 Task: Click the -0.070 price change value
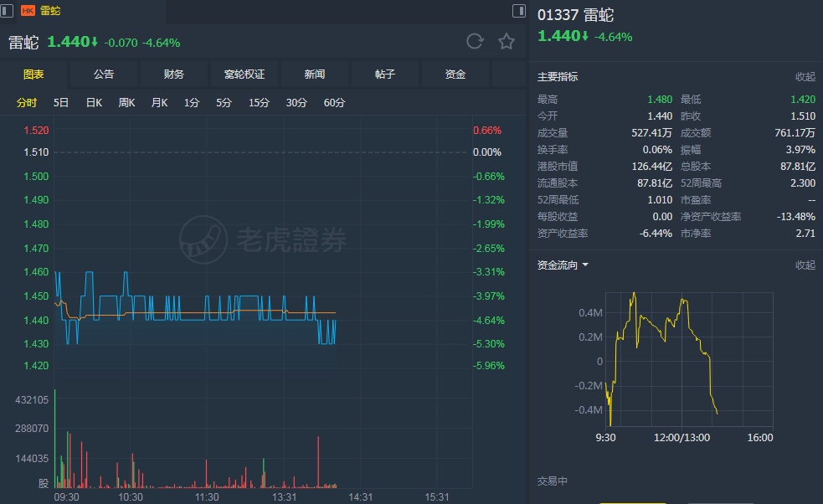pyautogui.click(x=121, y=43)
